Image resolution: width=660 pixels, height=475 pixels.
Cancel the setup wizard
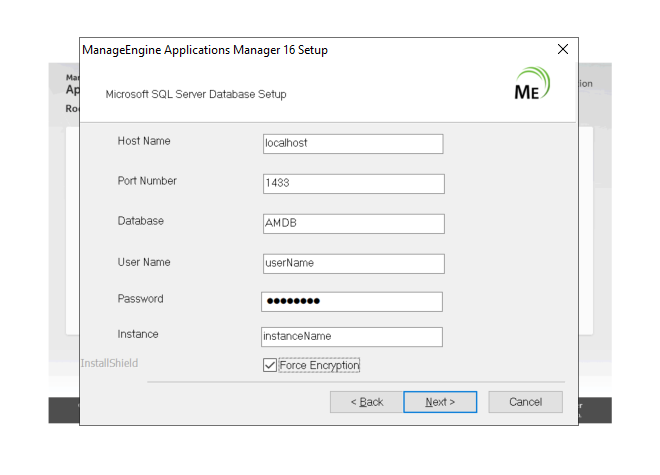click(x=525, y=402)
